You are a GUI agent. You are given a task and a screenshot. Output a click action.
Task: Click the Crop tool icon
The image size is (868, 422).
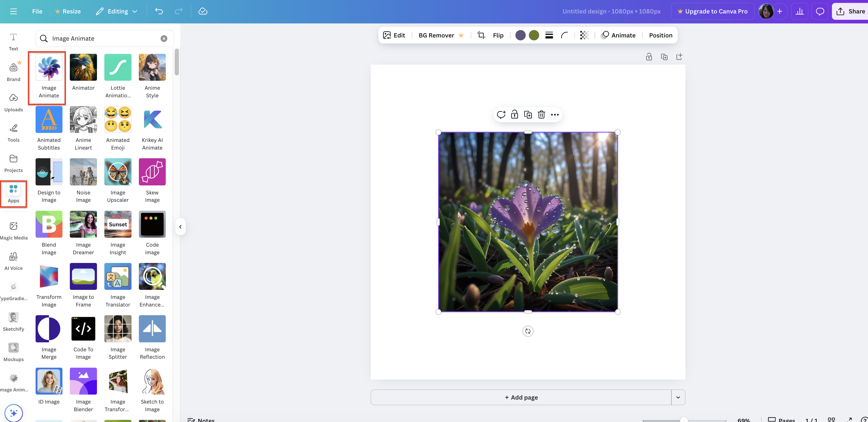[481, 35]
